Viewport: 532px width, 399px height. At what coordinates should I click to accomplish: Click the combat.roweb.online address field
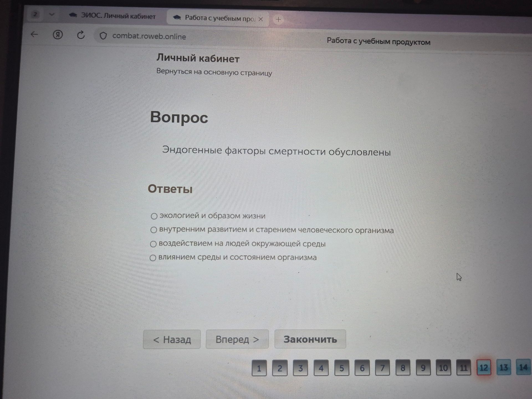pos(149,36)
